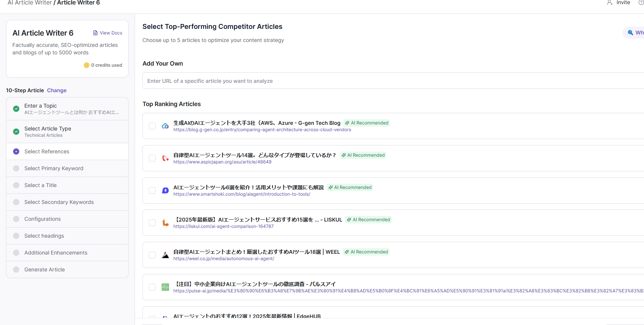This screenshot has height=325, width=644.
Task: Click the help icon next to Invite
Action: (x=641, y=3)
